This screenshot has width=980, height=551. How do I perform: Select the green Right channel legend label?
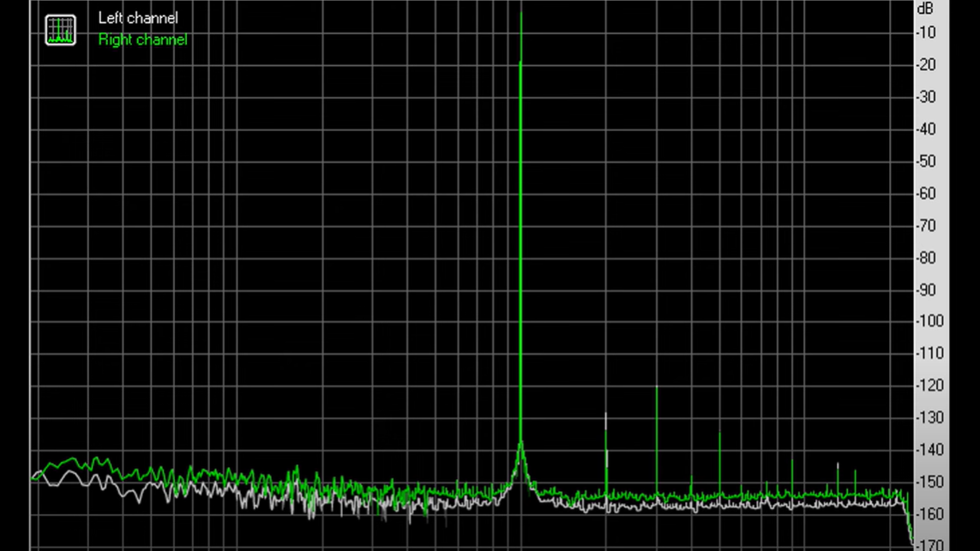click(142, 39)
